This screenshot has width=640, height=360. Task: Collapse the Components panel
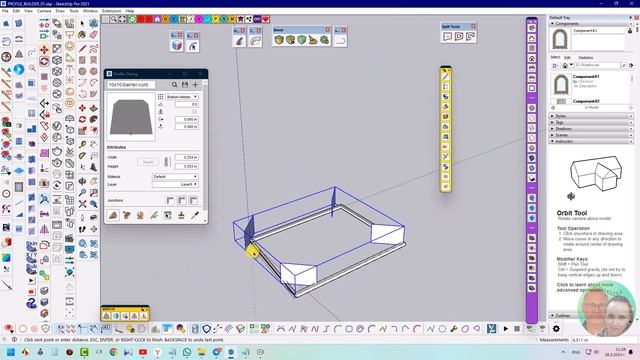point(591,24)
